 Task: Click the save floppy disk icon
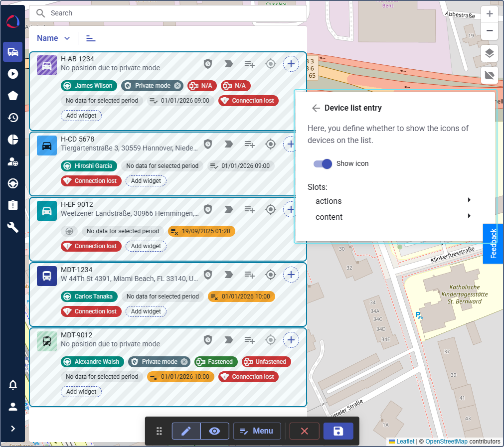pyautogui.click(x=338, y=431)
